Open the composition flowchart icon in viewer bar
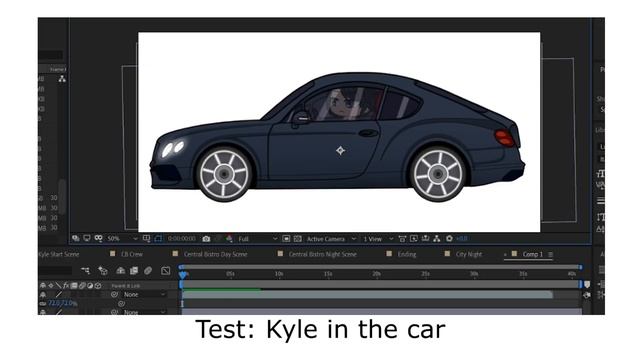640x360 pixels. coord(437,239)
